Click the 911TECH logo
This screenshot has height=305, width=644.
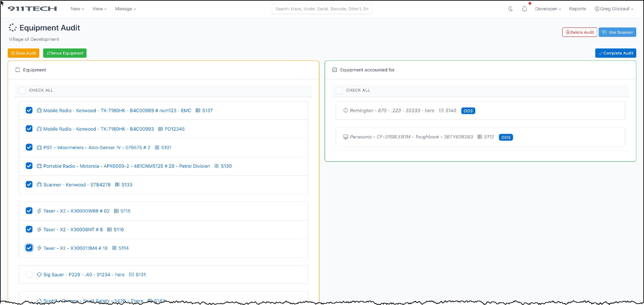[x=32, y=9]
